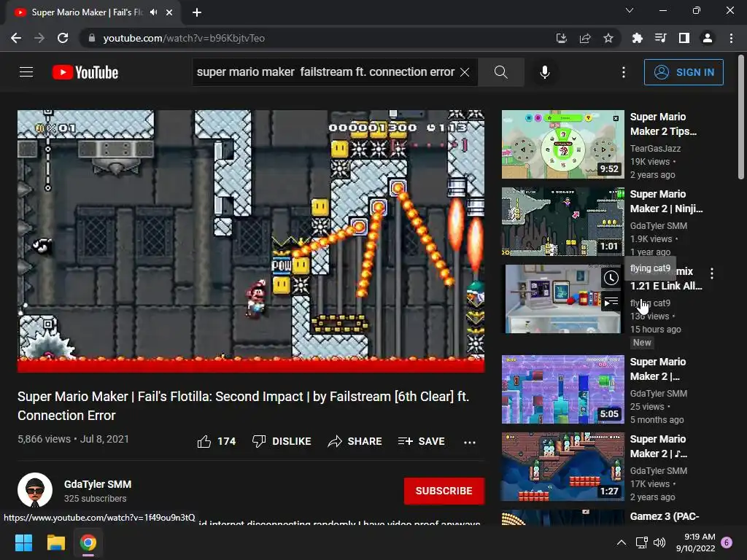Open Chrome profile icon
Screen dimensions: 747x560
pos(708,38)
